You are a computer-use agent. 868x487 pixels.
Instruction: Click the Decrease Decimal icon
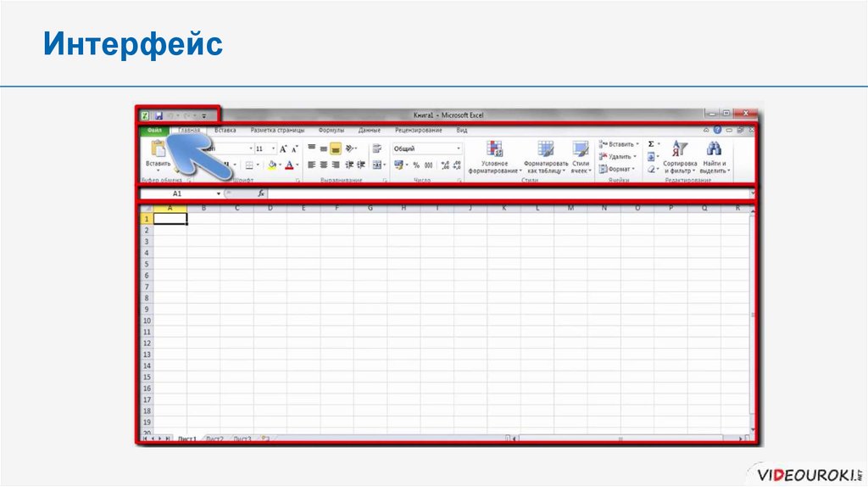(457, 165)
